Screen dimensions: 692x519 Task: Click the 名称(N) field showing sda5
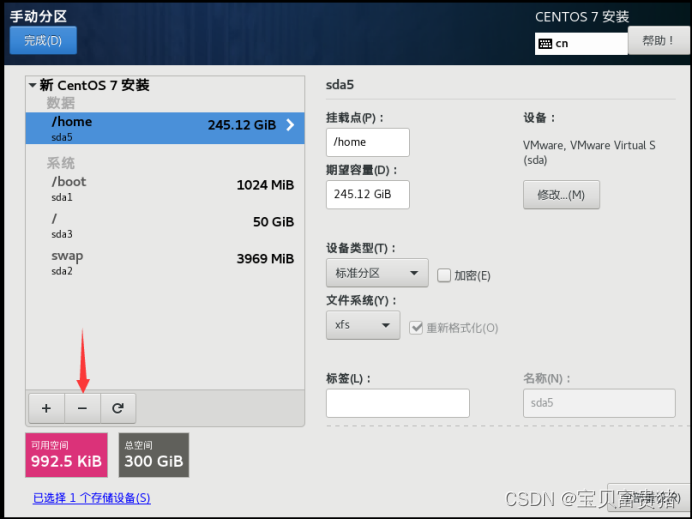click(x=599, y=403)
